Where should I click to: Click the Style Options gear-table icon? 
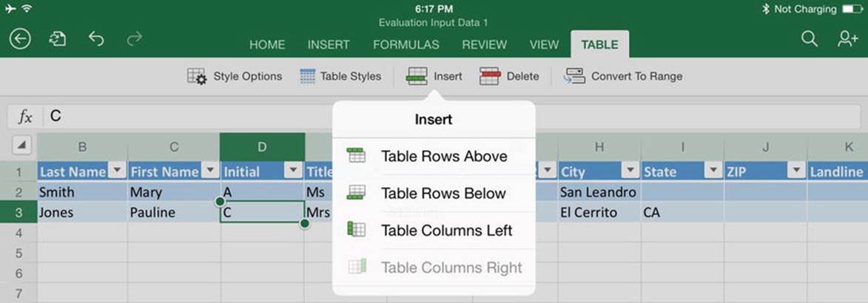pos(197,76)
